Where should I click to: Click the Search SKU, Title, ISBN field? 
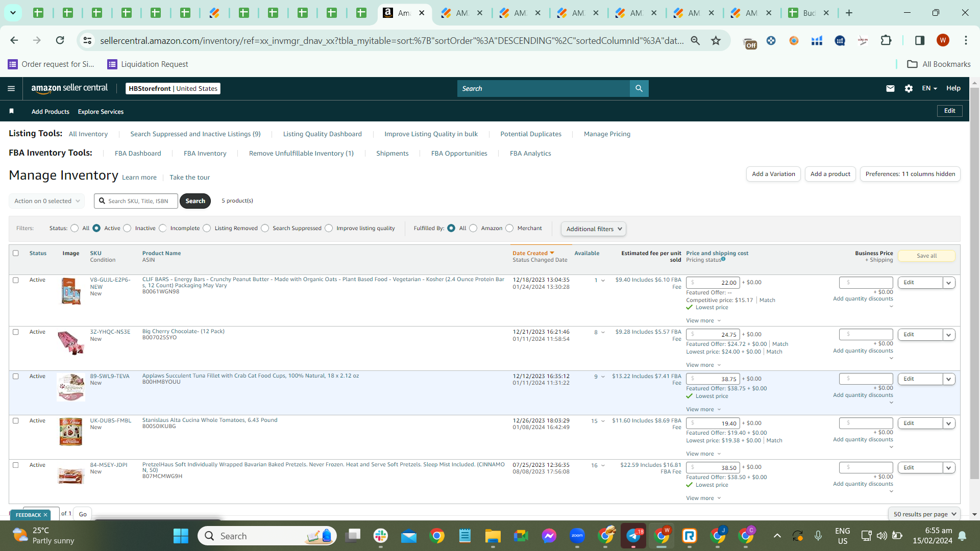(x=136, y=201)
